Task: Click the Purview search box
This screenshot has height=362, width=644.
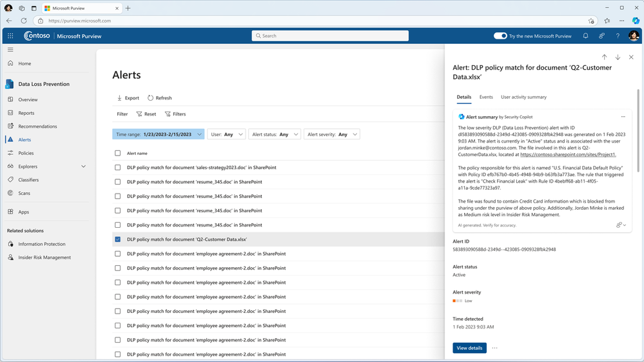Action: click(330, 35)
